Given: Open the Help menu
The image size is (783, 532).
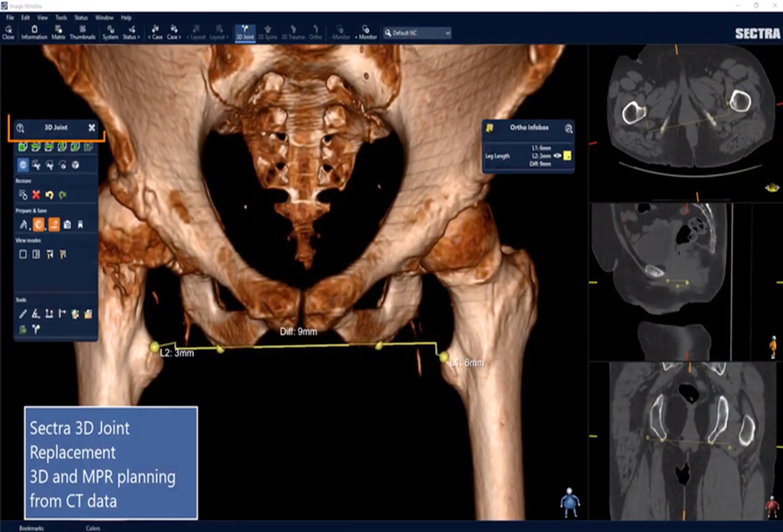Looking at the screenshot, I should coord(126,18).
